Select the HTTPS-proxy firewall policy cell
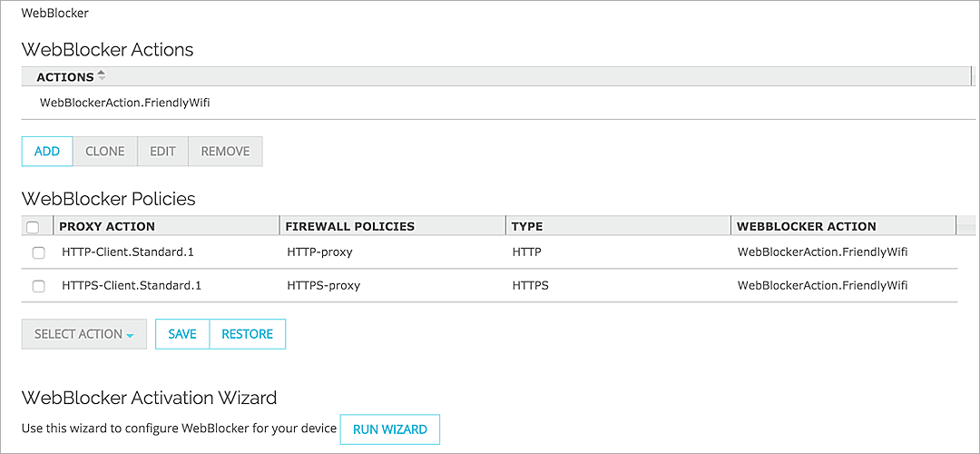 323,286
